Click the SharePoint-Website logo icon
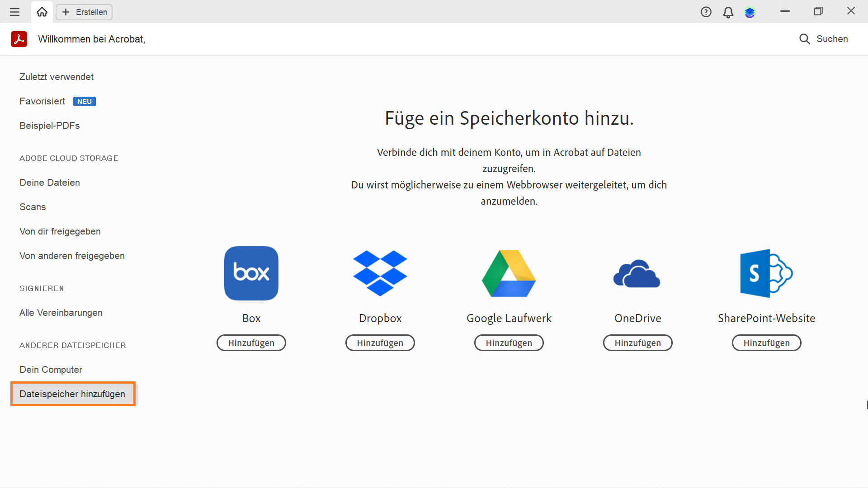Image resolution: width=868 pixels, height=488 pixels. click(766, 273)
